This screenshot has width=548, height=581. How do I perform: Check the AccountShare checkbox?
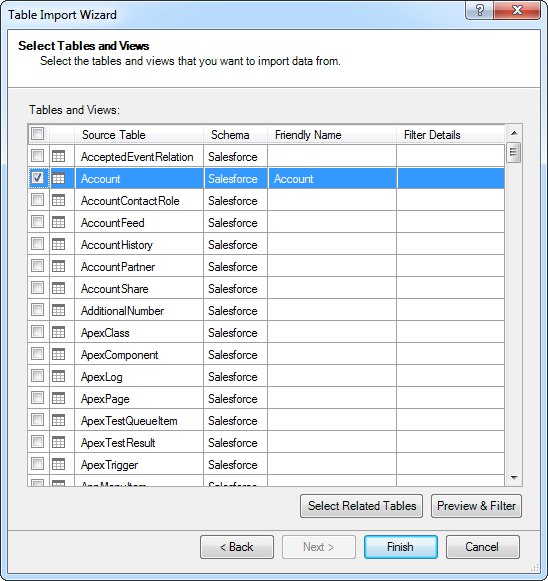pyautogui.click(x=37, y=288)
